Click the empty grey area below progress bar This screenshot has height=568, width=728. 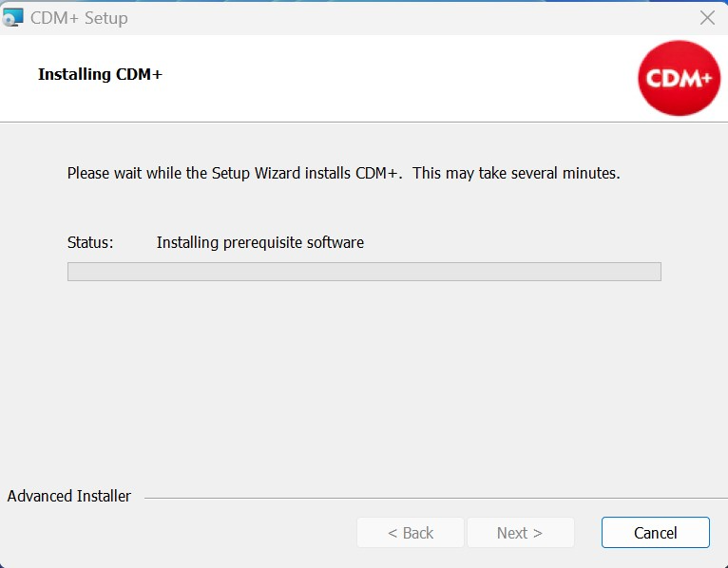pos(364,380)
